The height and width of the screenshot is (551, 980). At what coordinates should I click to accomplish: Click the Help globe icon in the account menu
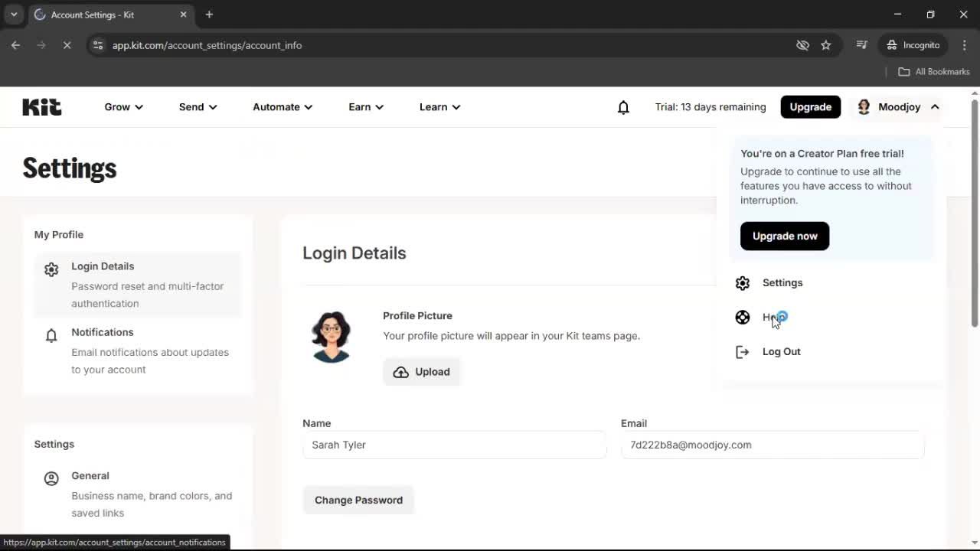(x=742, y=317)
